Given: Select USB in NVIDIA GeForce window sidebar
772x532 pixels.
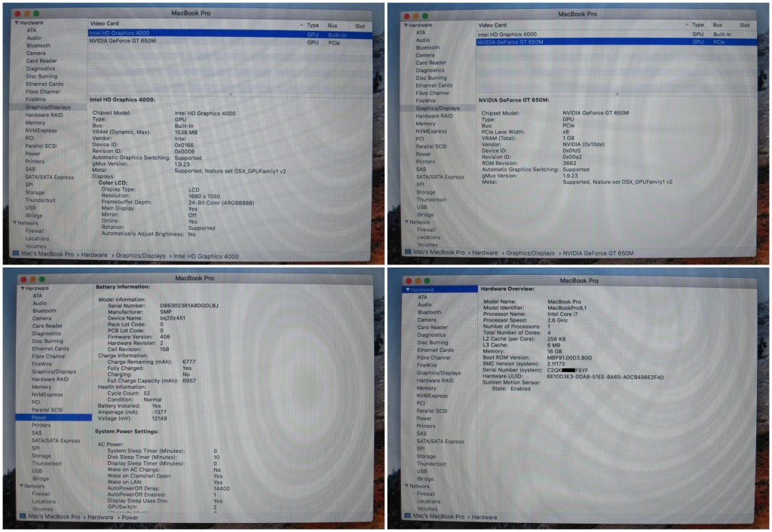Looking at the screenshot, I should pyautogui.click(x=422, y=207).
